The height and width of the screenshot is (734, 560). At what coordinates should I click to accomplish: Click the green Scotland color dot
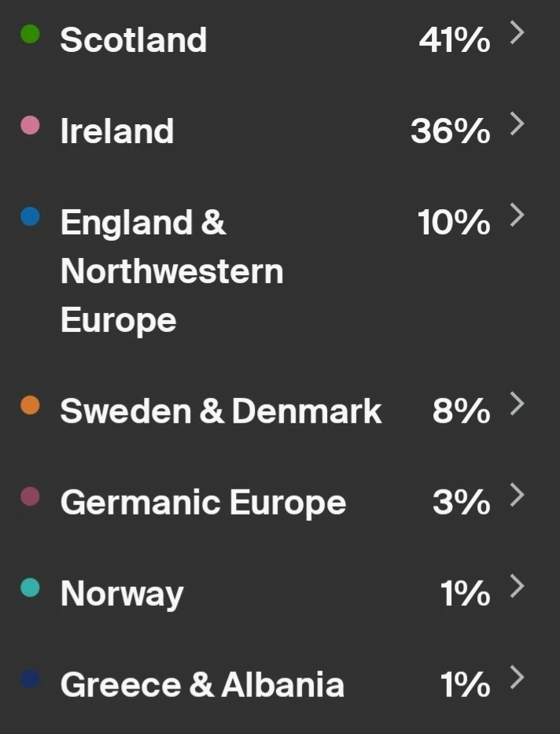pos(30,35)
